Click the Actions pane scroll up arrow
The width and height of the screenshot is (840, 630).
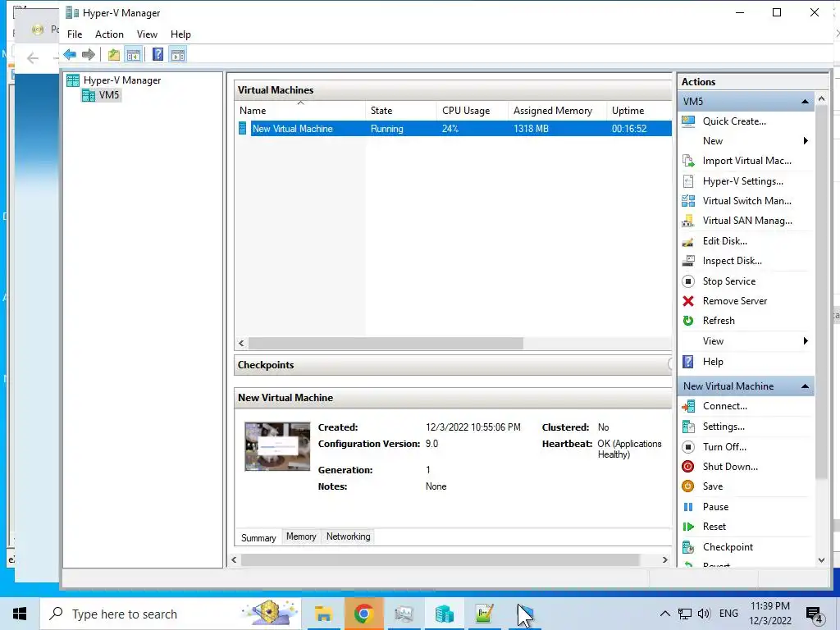click(x=821, y=99)
